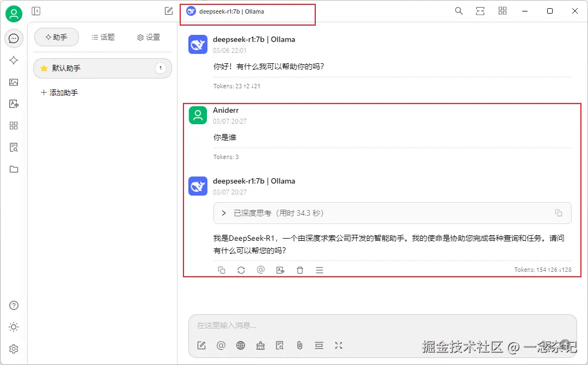588x365 pixels.
Task: Open the translate page sidebar icon
Action: [14, 104]
